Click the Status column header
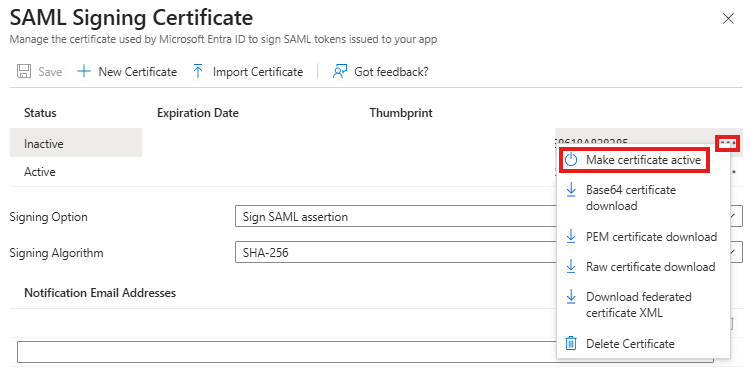 [x=40, y=113]
